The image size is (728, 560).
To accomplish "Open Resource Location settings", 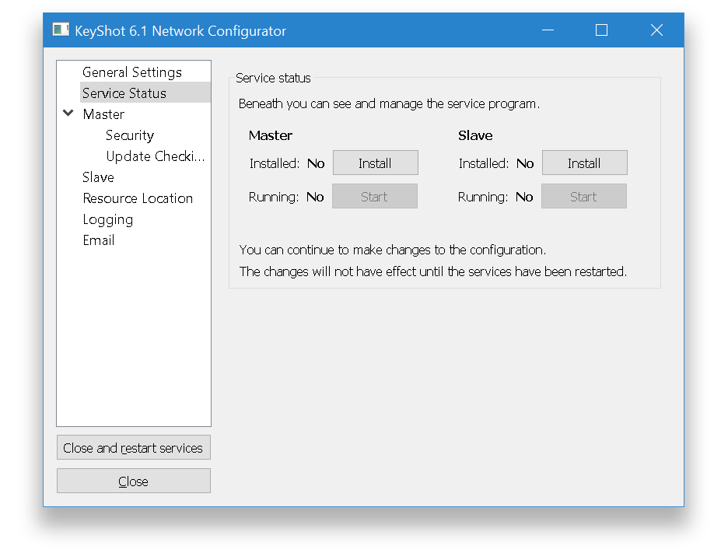I will 138,198.
